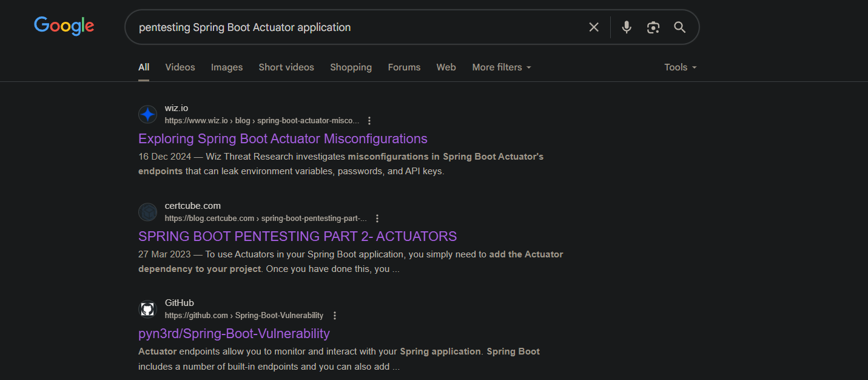Select the Short videos tab
The width and height of the screenshot is (868, 380).
pyautogui.click(x=286, y=67)
